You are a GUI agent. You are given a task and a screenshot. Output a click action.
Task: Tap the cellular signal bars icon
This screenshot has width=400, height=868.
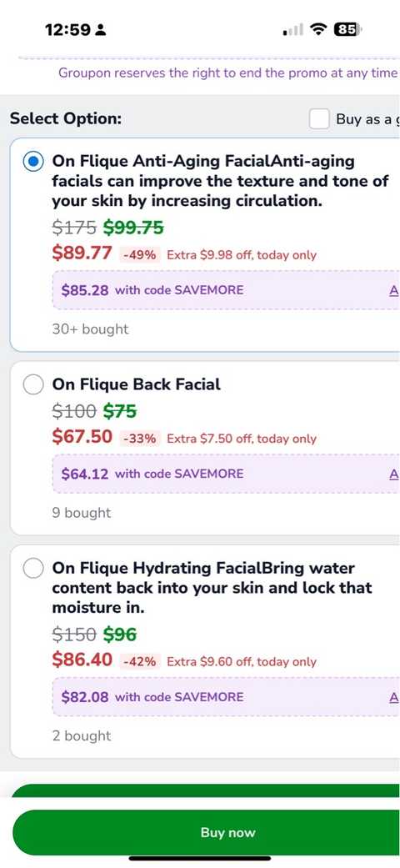[x=292, y=30]
